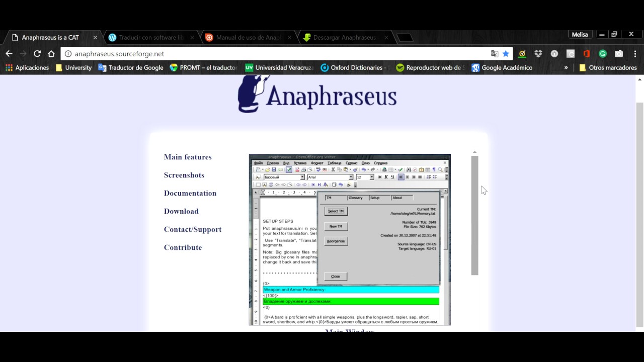The height and width of the screenshot is (362, 644).
Task: Open the Screenshots section
Action: coord(184,175)
